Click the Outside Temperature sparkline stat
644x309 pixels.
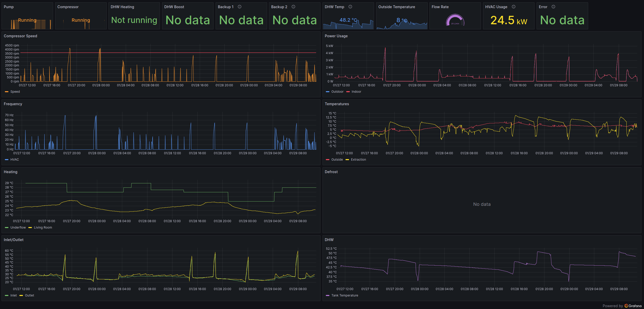click(402, 20)
